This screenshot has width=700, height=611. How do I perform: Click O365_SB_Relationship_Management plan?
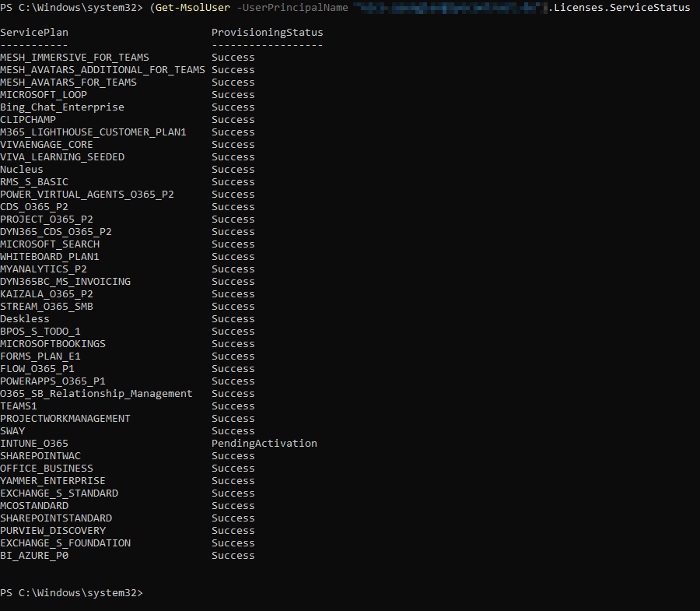coord(96,394)
